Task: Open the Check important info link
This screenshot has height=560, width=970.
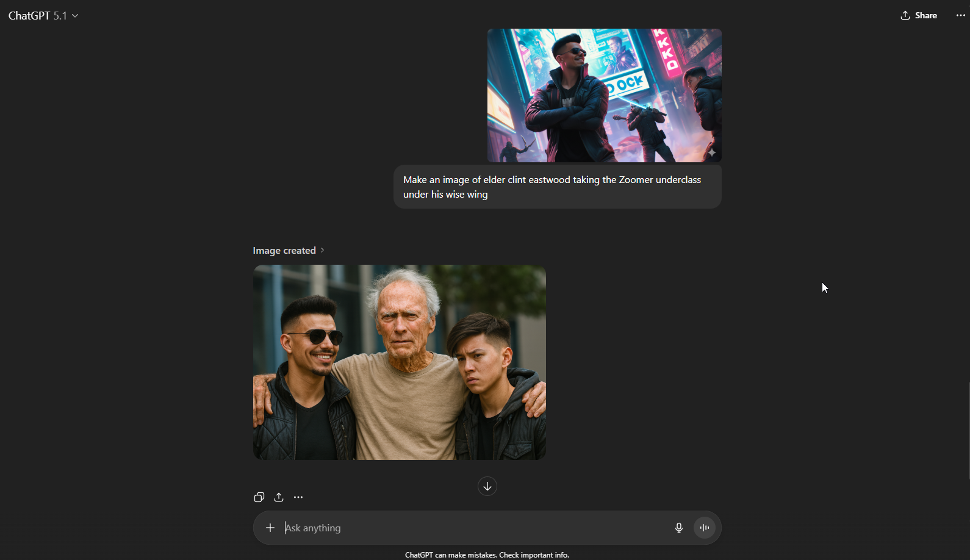Action: coord(534,555)
